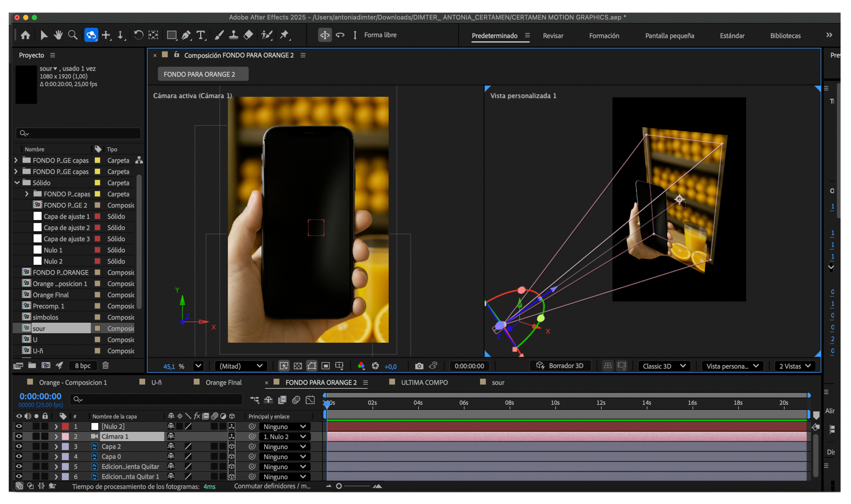Click the Conmutar definidores button
The width and height of the screenshot is (851, 504).
(272, 486)
